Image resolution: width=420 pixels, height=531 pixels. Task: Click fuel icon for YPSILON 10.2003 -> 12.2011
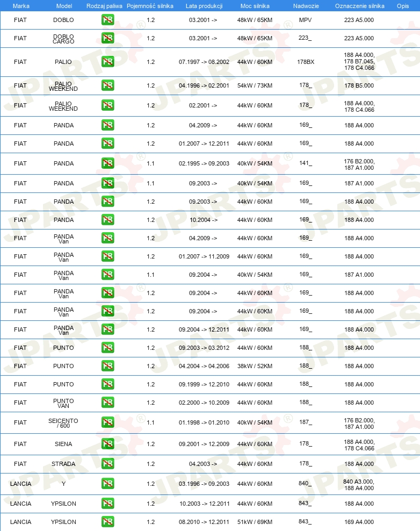(x=107, y=504)
